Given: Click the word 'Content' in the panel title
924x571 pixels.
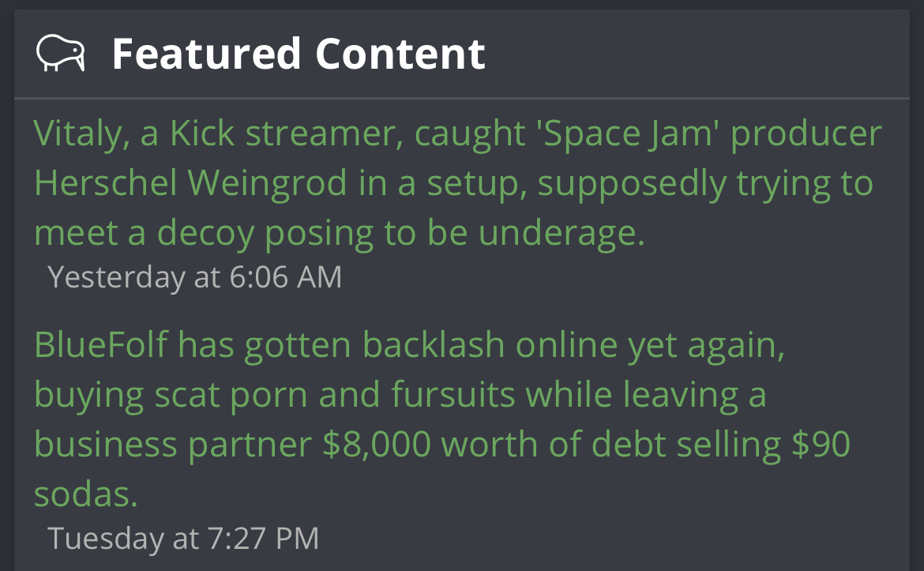Looking at the screenshot, I should [x=400, y=54].
